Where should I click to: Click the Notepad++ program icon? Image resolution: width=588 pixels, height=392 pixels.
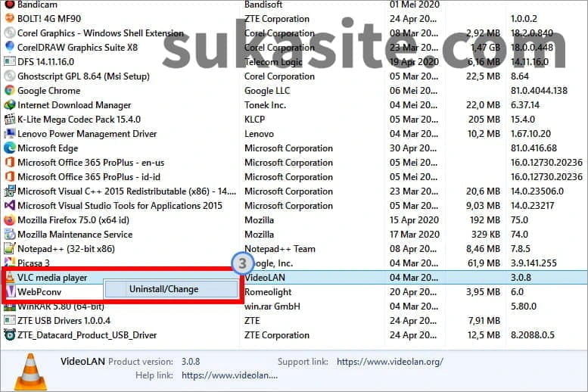coord(9,248)
